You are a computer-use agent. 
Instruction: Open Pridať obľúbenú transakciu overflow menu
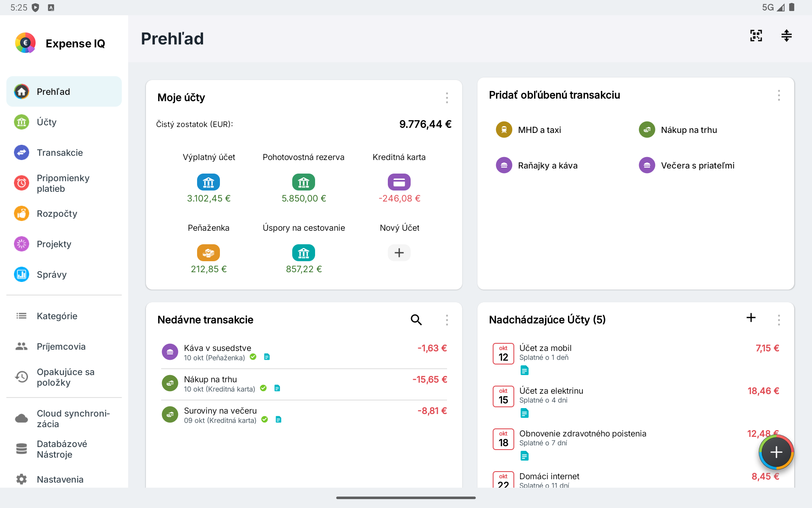point(779,95)
